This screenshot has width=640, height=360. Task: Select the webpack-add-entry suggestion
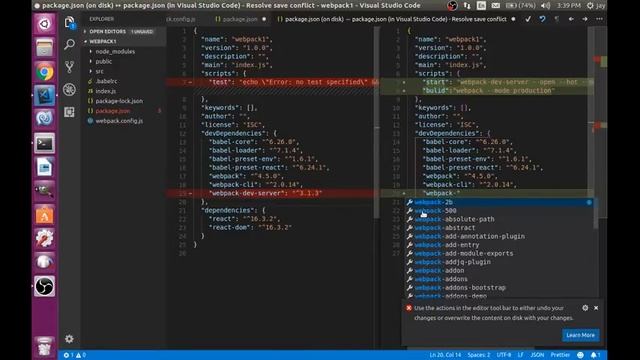click(x=499, y=245)
